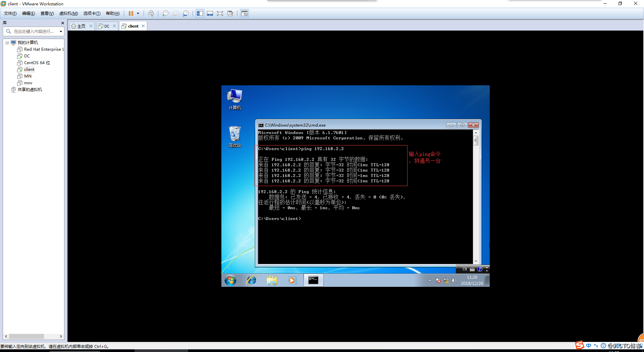Click the cmd.exe scrollbar down arrow
This screenshot has height=352, width=644.
click(476, 261)
